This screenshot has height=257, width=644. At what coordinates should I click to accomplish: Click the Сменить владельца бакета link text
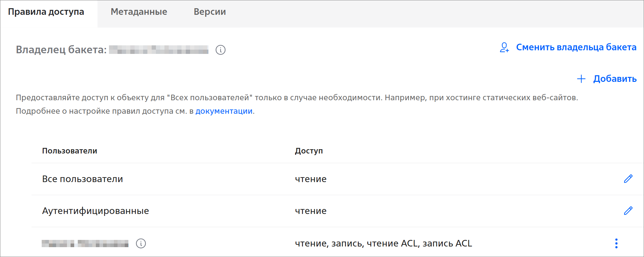point(576,47)
